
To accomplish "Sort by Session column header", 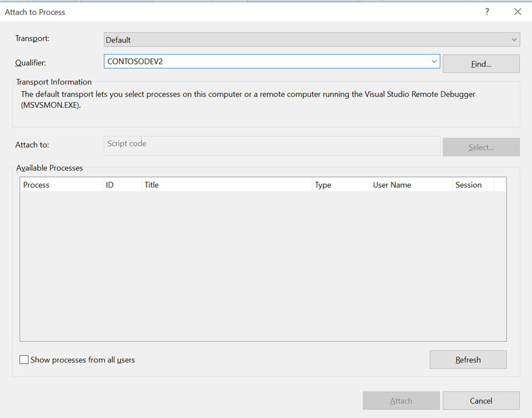I will click(473, 185).
